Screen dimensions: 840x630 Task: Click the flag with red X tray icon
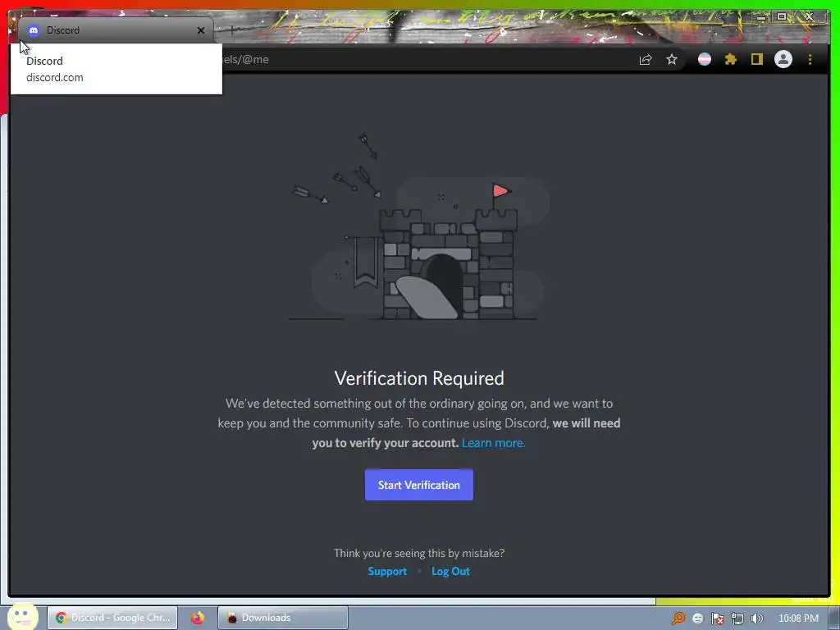tap(717, 619)
